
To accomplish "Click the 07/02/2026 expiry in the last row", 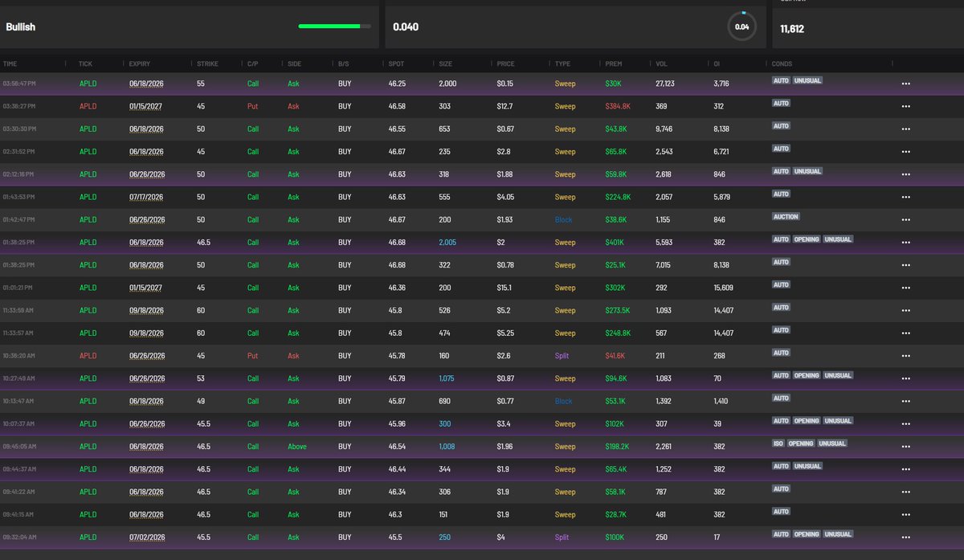I will point(146,538).
